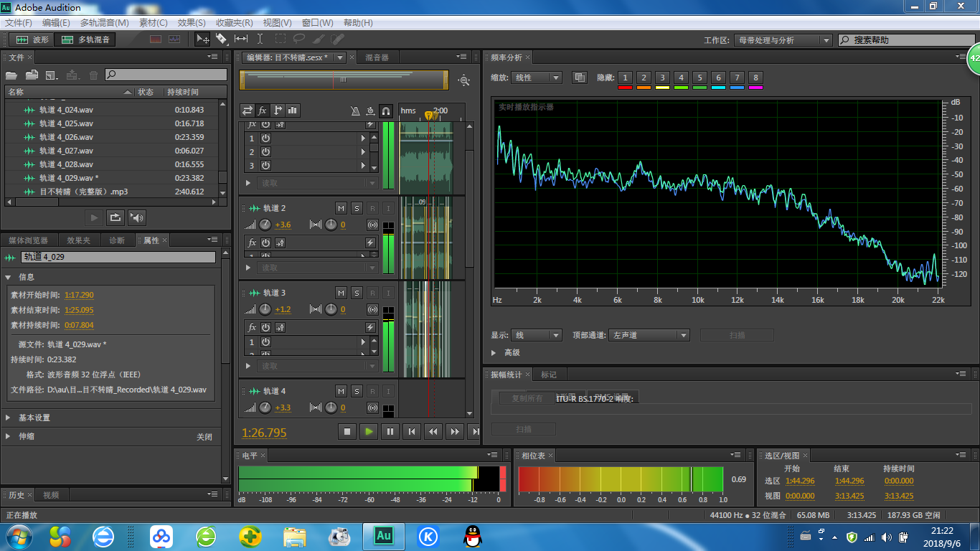Open the 多轨混音(M) menu
Screen dimensions: 980x551
[105, 23]
